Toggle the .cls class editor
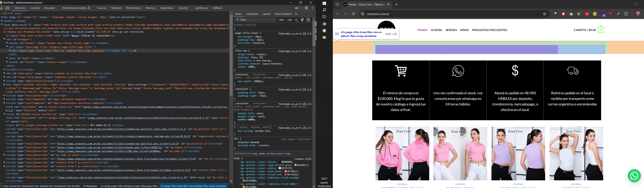 [289, 20]
